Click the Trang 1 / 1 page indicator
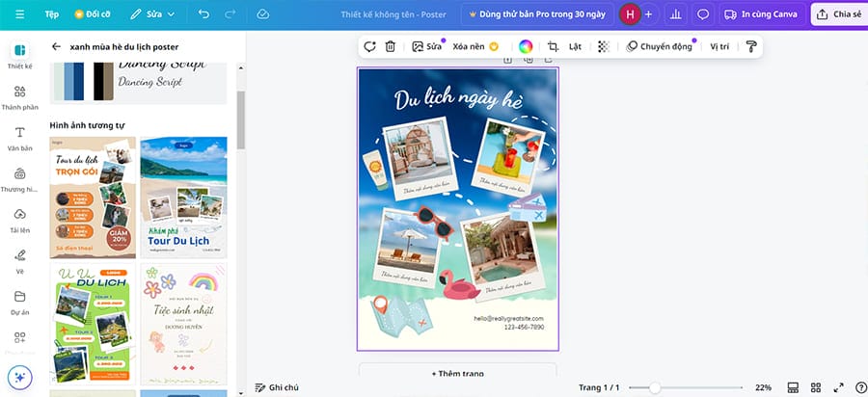 599,387
